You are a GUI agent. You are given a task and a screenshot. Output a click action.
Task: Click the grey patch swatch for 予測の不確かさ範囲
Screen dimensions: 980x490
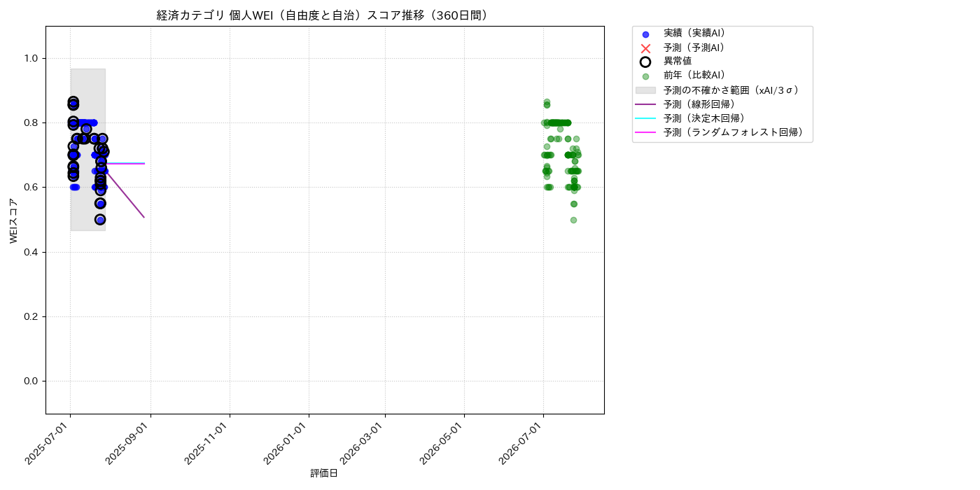[x=645, y=90]
